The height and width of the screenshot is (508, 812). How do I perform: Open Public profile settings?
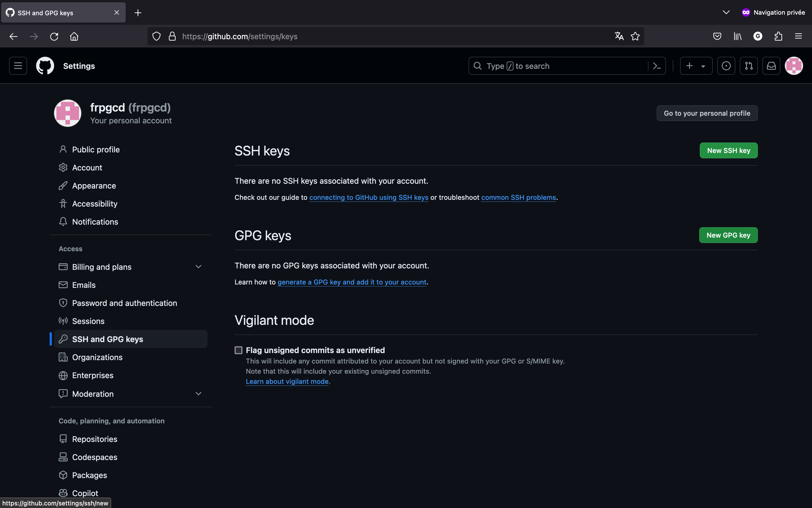[x=131, y=150]
